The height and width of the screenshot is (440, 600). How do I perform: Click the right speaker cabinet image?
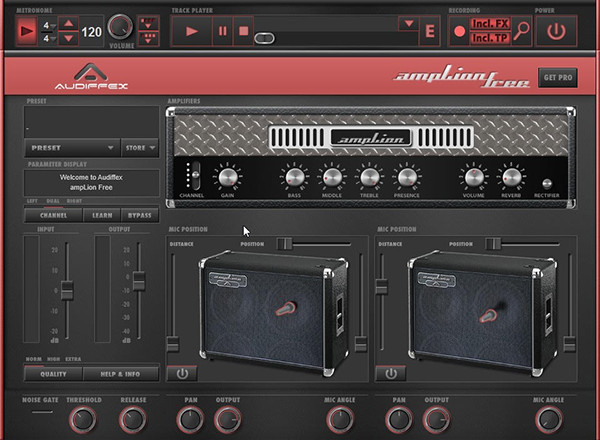pos(481,313)
